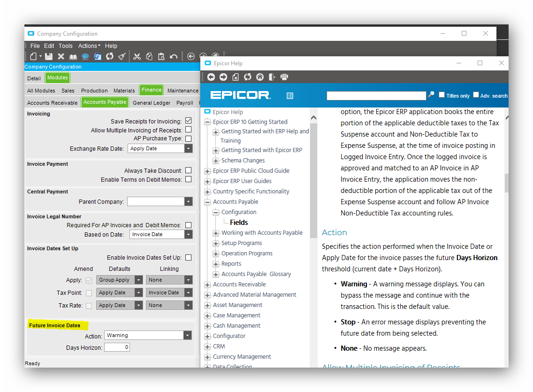The image size is (533, 392).
Task: Open Epicor ERP User Guides topic
Action: 242,181
